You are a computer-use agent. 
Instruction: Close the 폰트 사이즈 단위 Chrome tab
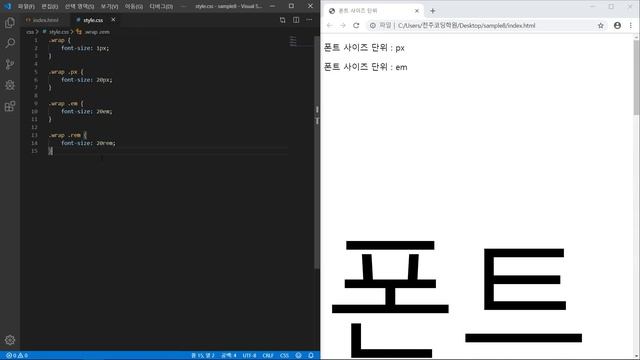tap(417, 11)
